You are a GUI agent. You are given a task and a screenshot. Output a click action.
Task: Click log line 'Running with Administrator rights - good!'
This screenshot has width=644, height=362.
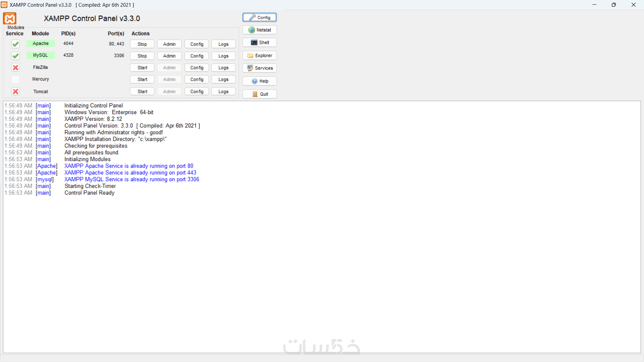[x=114, y=132]
